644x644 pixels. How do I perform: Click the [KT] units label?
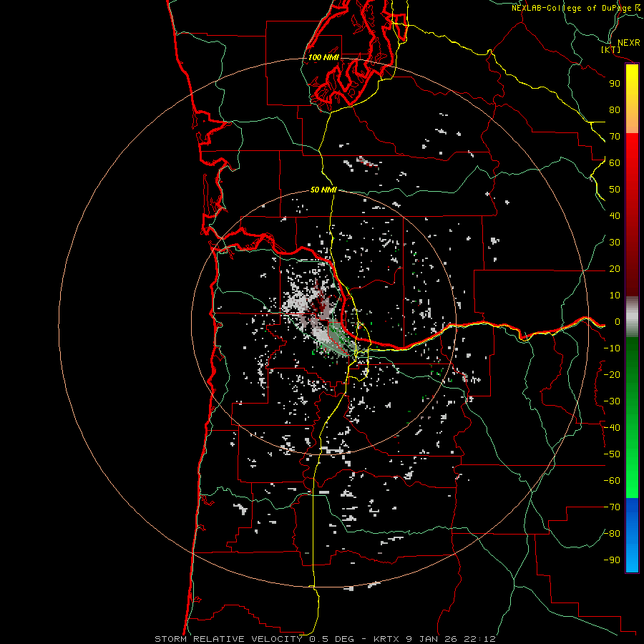pyautogui.click(x=610, y=49)
